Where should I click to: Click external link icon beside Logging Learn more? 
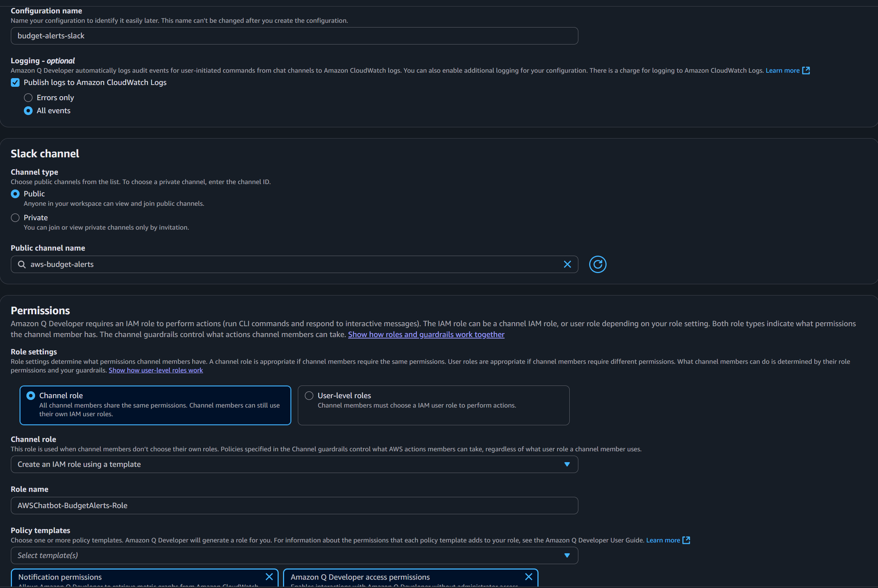tap(806, 71)
